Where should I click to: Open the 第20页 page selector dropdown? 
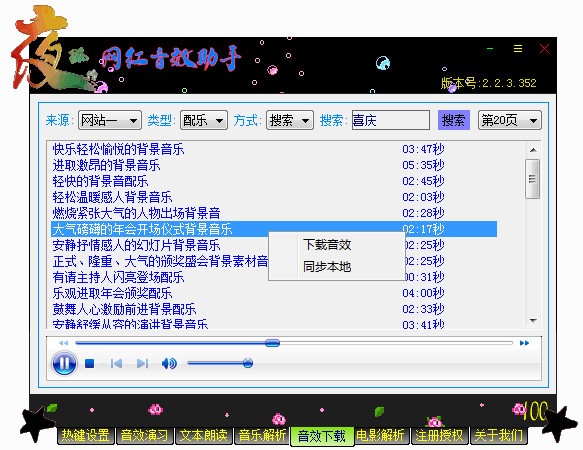tap(509, 120)
